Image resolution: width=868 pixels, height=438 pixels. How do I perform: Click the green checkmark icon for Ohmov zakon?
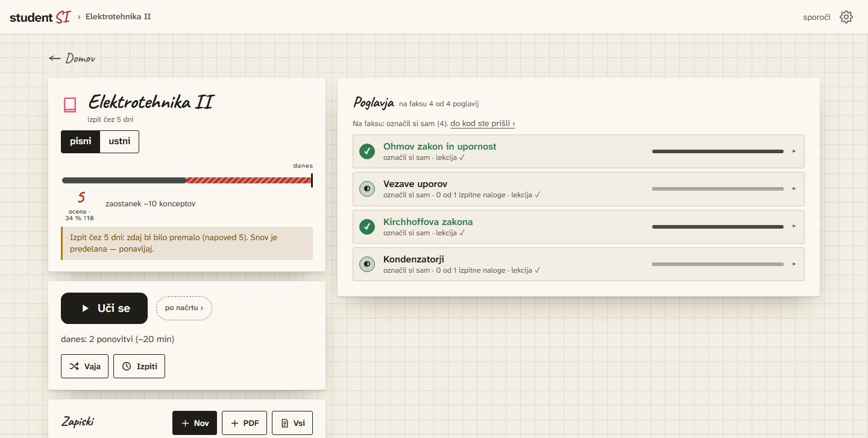(367, 151)
